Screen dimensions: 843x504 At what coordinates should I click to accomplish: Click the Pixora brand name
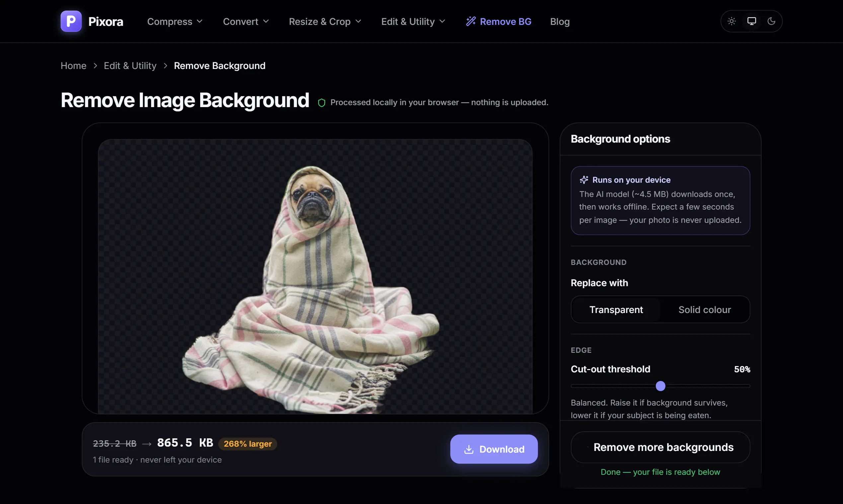106,22
